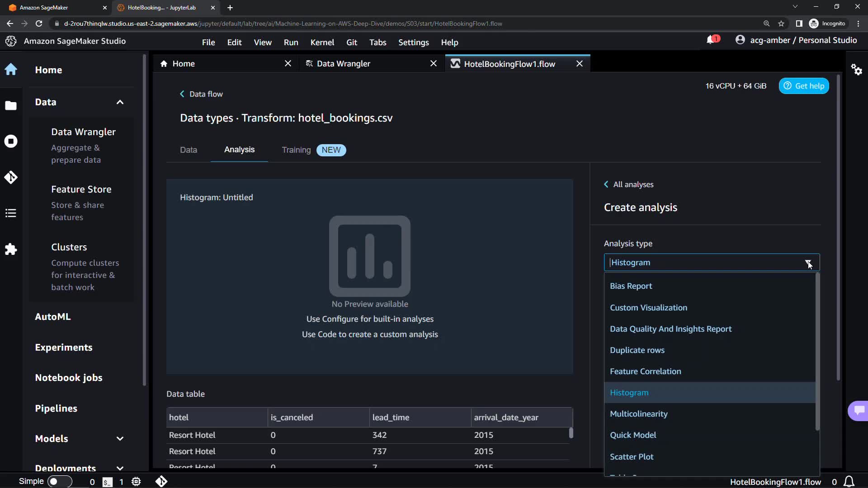The width and height of the screenshot is (868, 488).
Task: Open the Analysis type dropdown arrow
Action: click(x=808, y=263)
